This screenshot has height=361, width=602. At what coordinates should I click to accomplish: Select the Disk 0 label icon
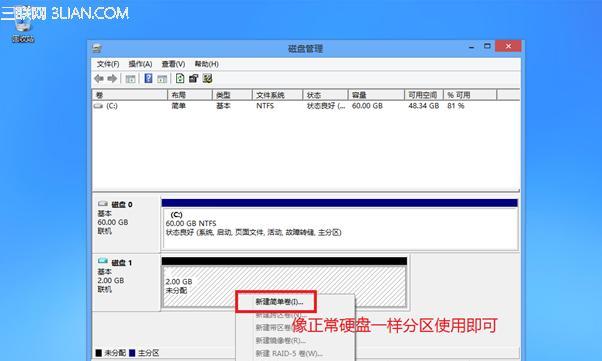tap(103, 204)
